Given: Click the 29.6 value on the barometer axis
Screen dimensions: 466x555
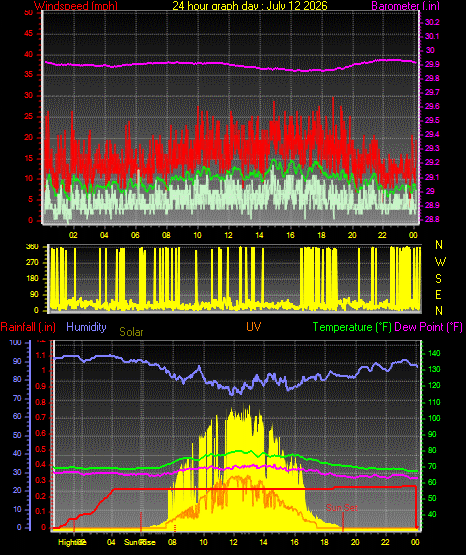Looking at the screenshot, I should (432, 107).
